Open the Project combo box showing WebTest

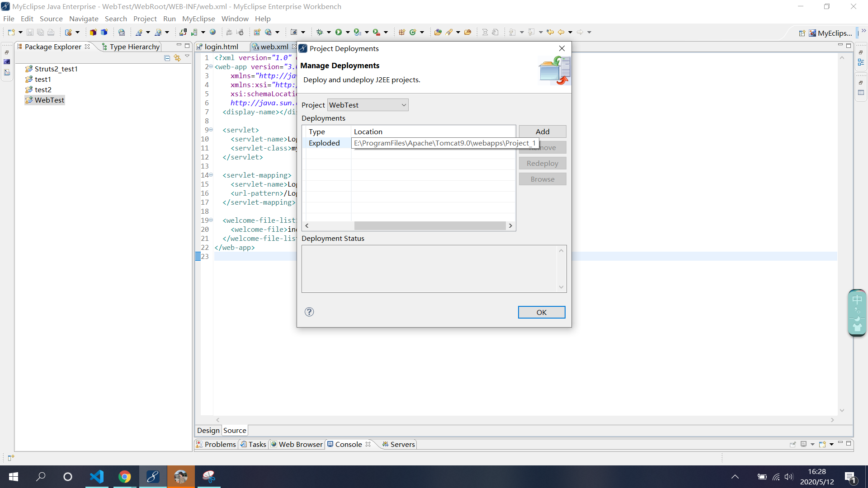pos(368,105)
